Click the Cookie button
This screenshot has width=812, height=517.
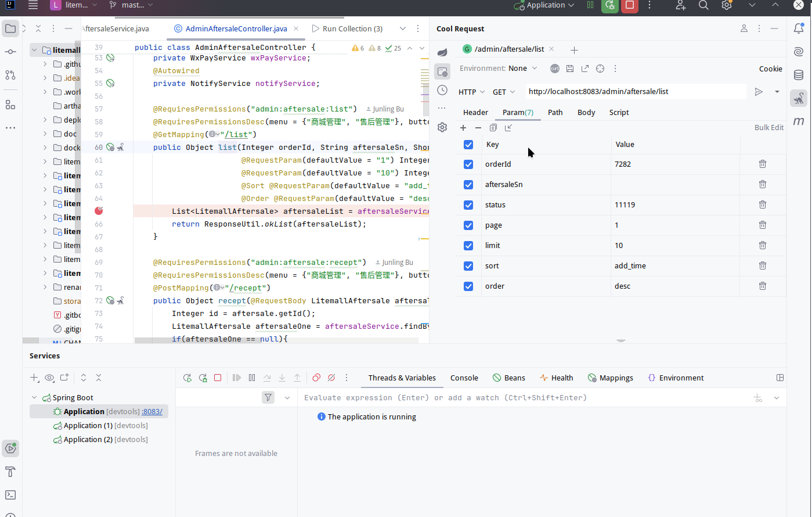[x=771, y=69]
